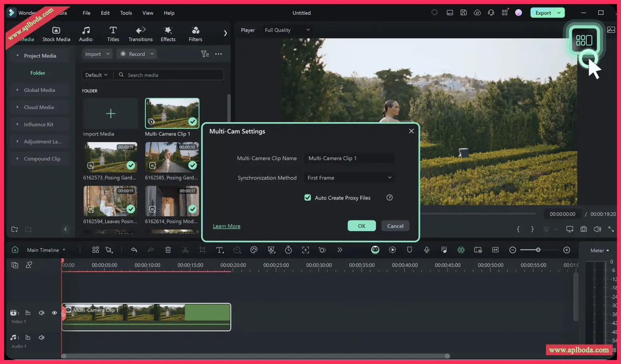621x364 pixels.
Task: Click the delete trash icon in timeline toolbar
Action: click(168, 250)
